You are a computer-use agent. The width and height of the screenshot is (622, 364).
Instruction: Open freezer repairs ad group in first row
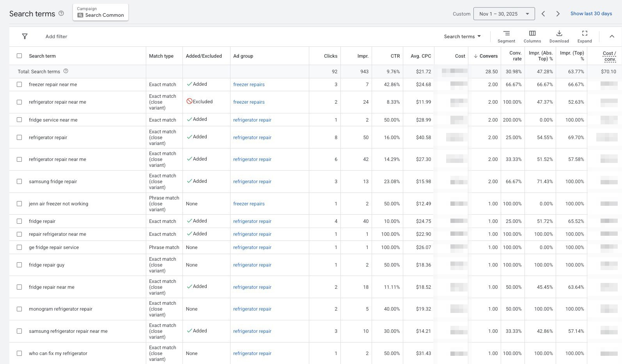[x=249, y=85]
